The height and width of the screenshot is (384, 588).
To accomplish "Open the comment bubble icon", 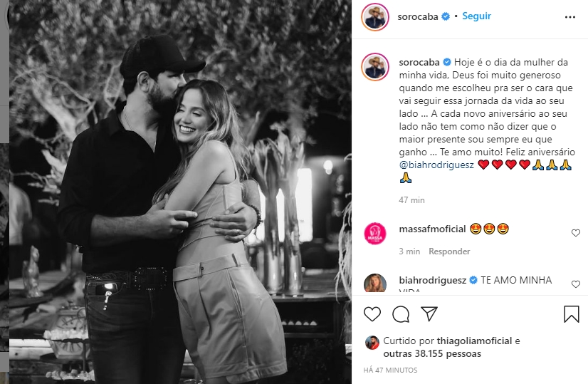I will [x=401, y=314].
